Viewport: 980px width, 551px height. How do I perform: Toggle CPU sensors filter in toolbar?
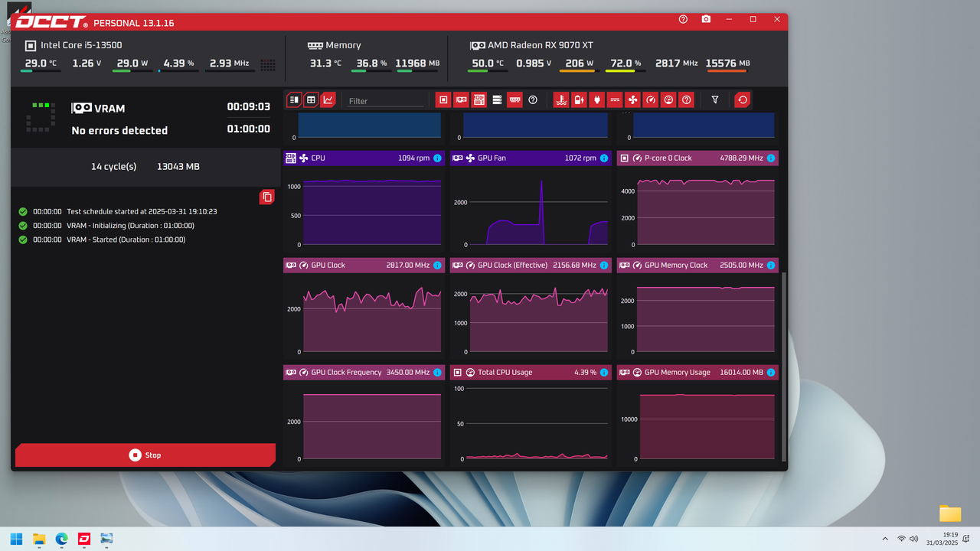pos(443,99)
